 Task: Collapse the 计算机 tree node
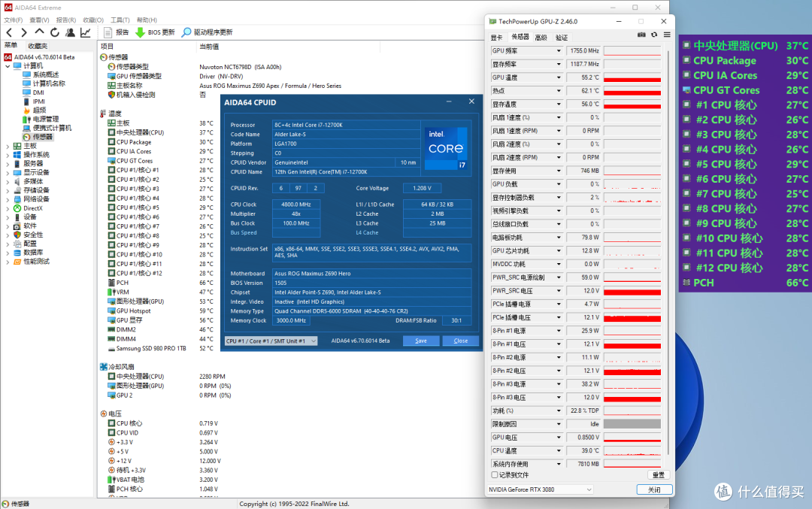click(8, 66)
